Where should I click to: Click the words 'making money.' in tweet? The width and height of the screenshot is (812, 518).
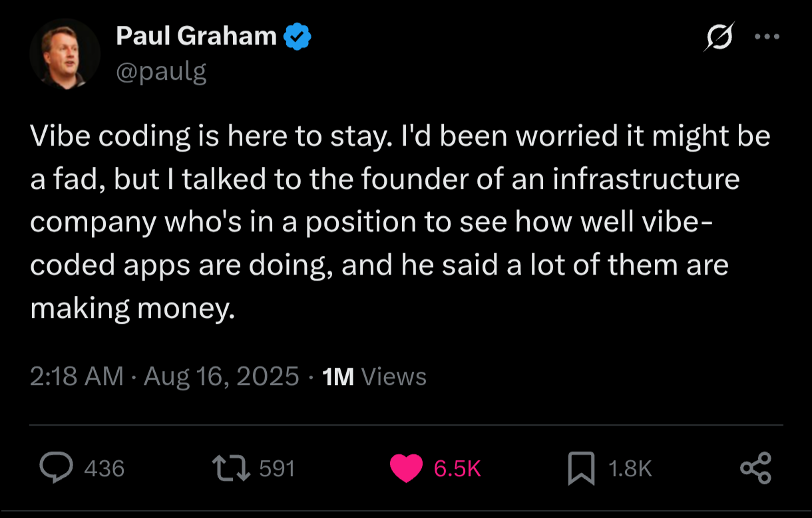(132, 308)
